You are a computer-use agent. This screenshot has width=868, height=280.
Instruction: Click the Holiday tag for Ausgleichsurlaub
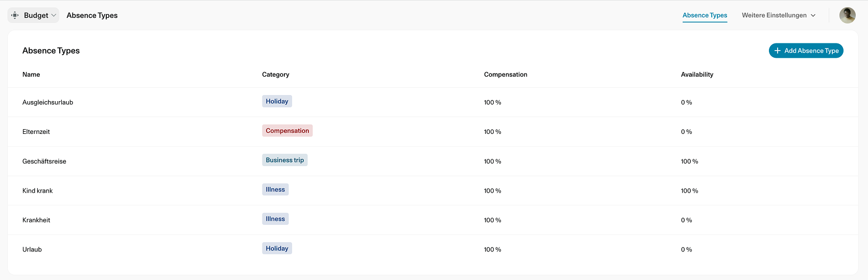[x=277, y=101]
